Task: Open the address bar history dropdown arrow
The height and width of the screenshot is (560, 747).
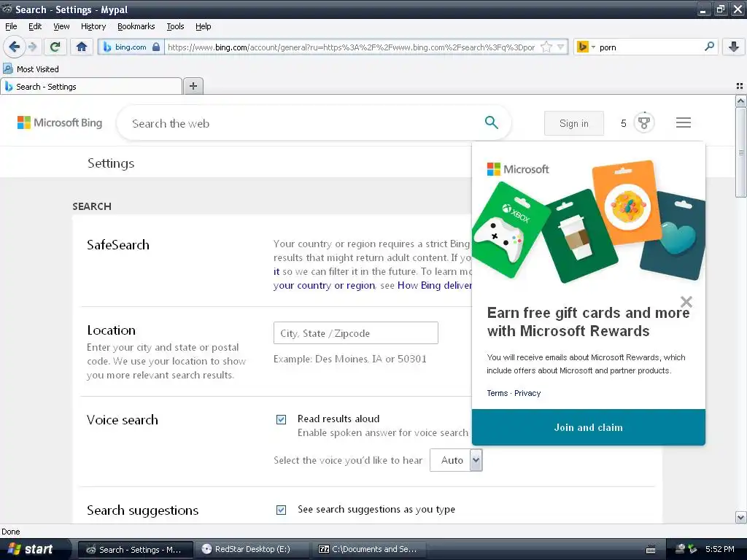Action: (561, 47)
